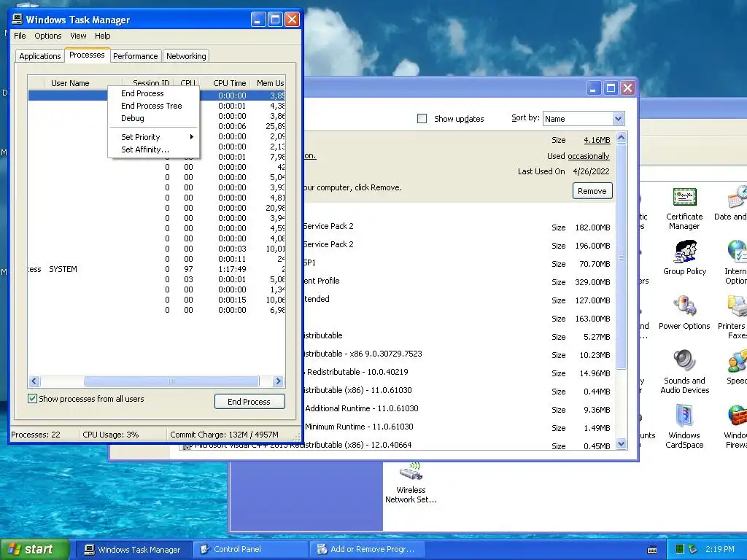Image resolution: width=747 pixels, height=560 pixels.
Task: Select the Additional Runtime 11.0.61030 entry
Action: pos(460,409)
